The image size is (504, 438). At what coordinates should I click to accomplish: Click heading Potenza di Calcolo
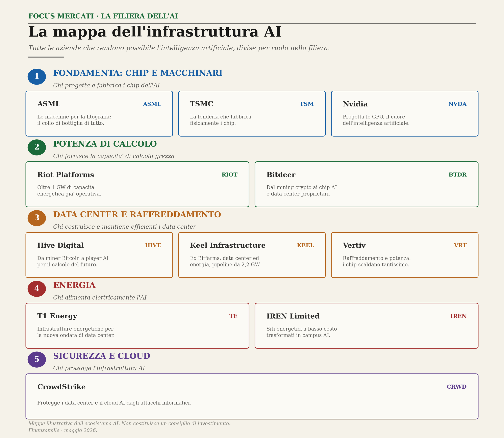point(105,144)
